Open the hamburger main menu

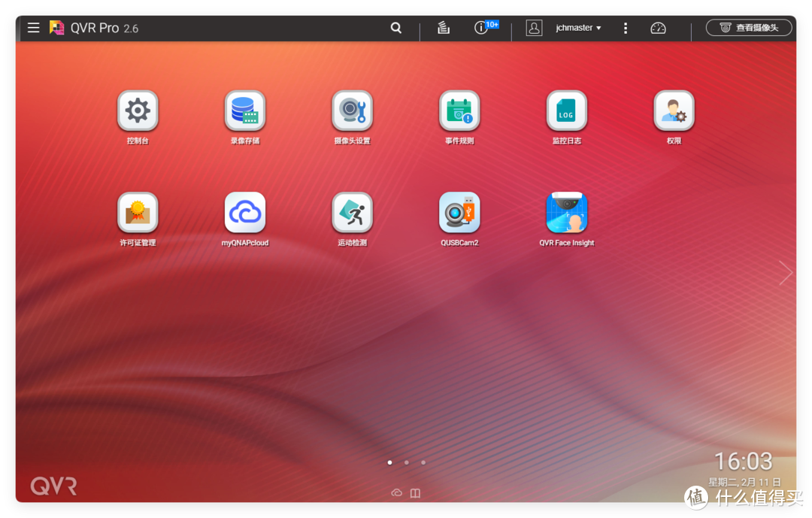tap(33, 28)
